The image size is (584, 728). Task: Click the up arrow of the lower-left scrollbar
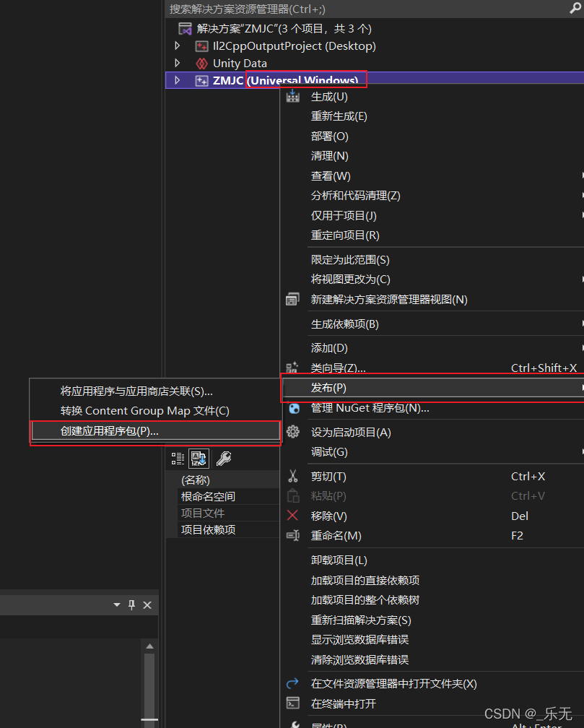[x=149, y=646]
